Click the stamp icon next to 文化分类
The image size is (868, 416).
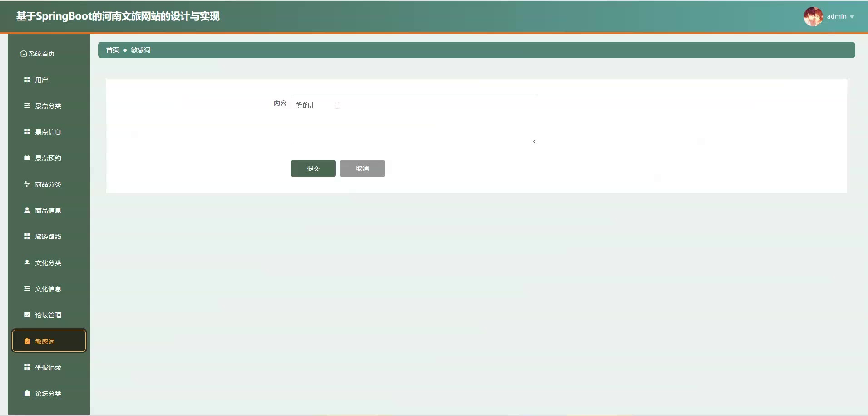[27, 262]
